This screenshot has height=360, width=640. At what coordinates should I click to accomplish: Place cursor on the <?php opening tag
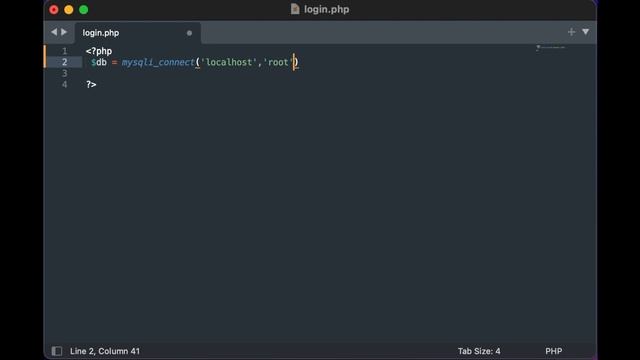coord(99,51)
